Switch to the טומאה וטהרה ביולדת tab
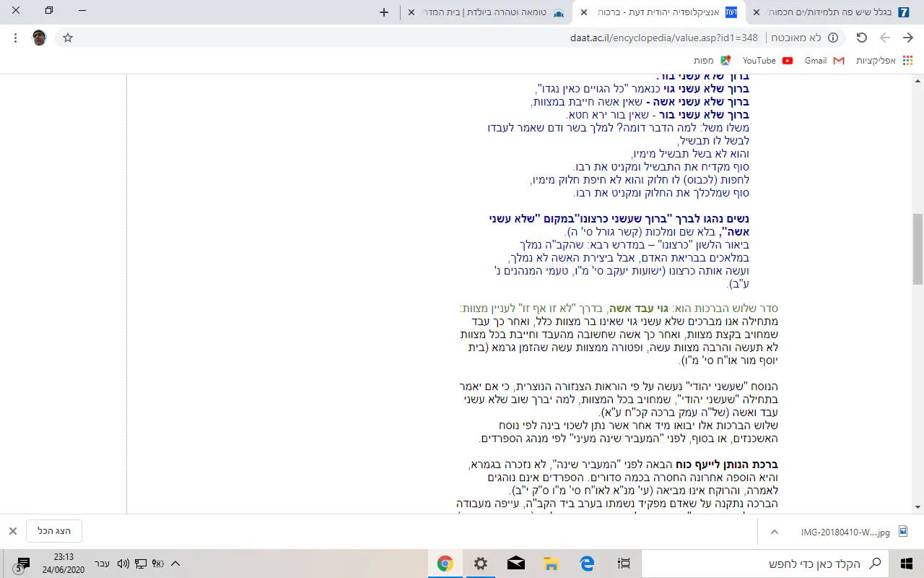The image size is (924, 578). [491, 12]
